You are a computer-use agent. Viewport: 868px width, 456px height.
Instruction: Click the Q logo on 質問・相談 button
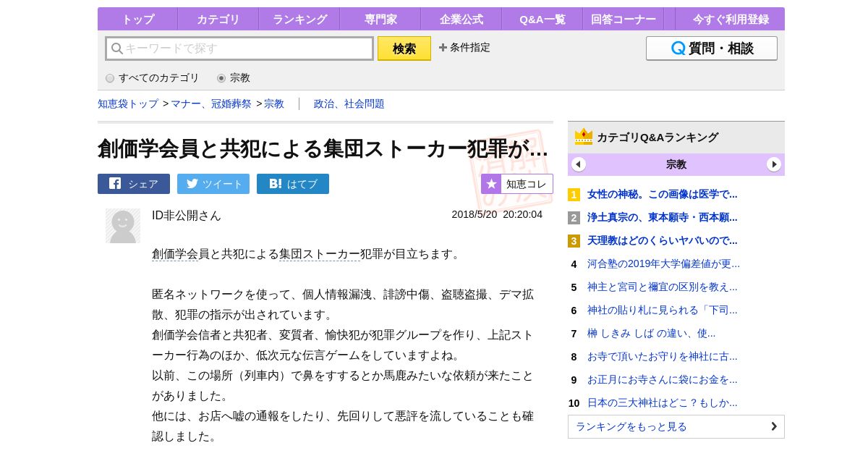point(678,48)
